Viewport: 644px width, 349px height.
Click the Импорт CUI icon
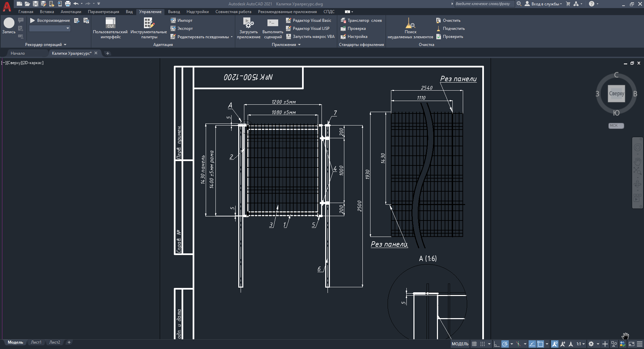tap(173, 20)
